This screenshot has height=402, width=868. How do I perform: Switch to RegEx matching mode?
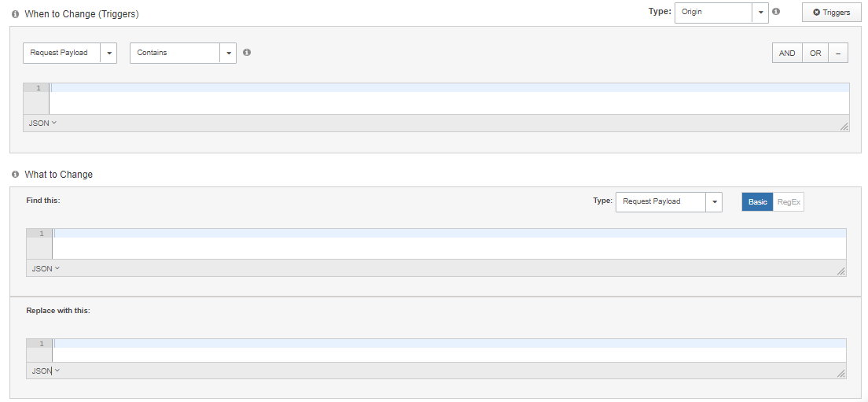789,202
